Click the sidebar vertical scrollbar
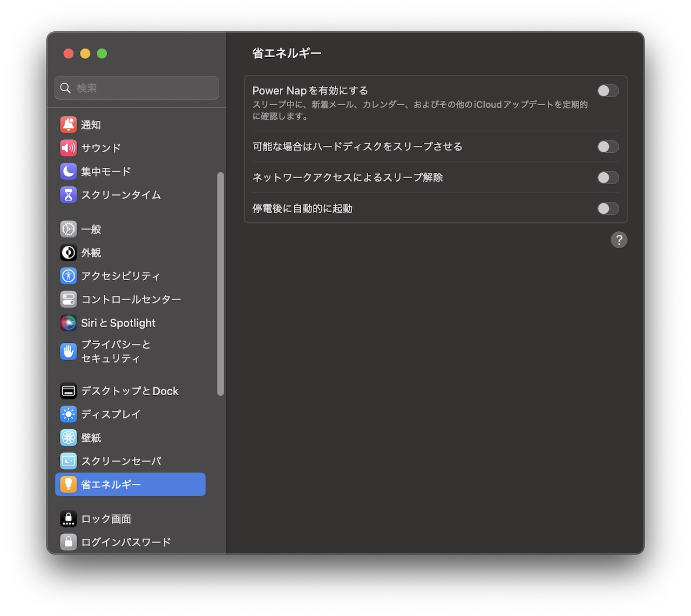This screenshot has width=691, height=616. click(220, 284)
